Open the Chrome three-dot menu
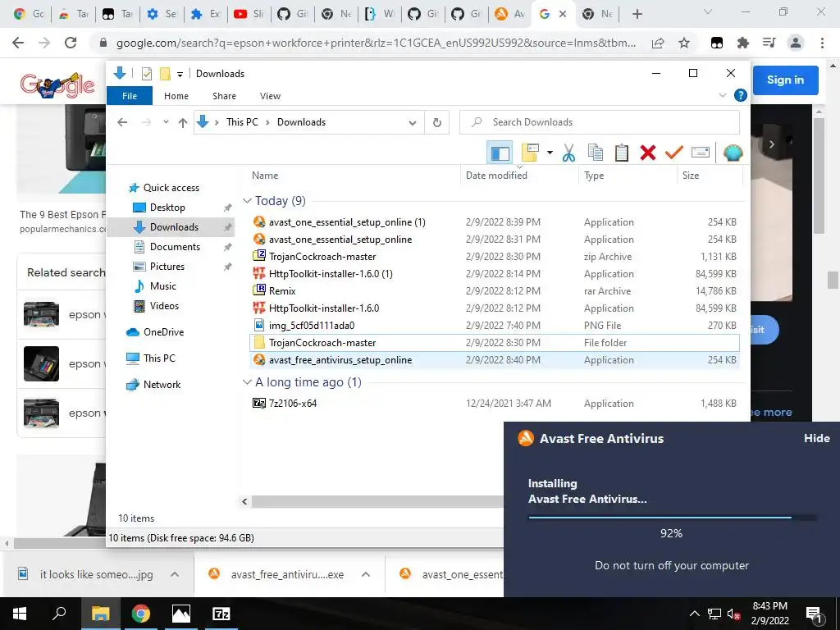This screenshot has width=840, height=630. pyautogui.click(x=822, y=43)
